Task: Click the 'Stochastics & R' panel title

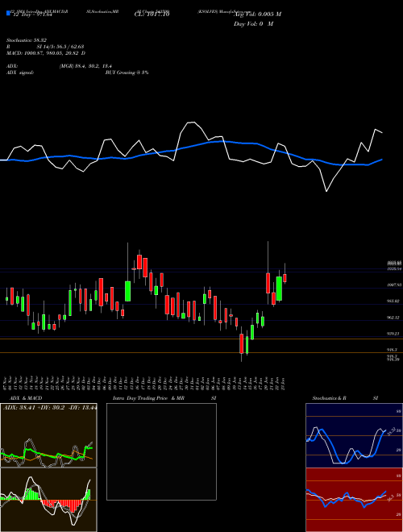Action: point(329,398)
